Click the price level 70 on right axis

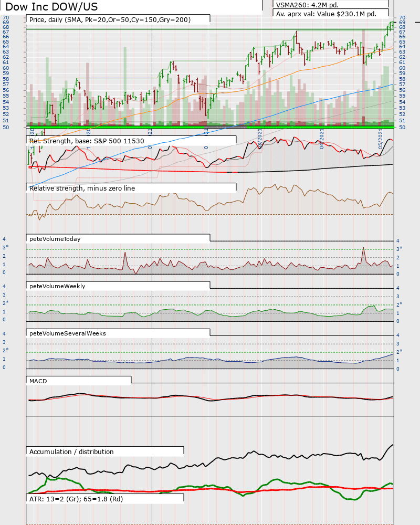coord(402,17)
